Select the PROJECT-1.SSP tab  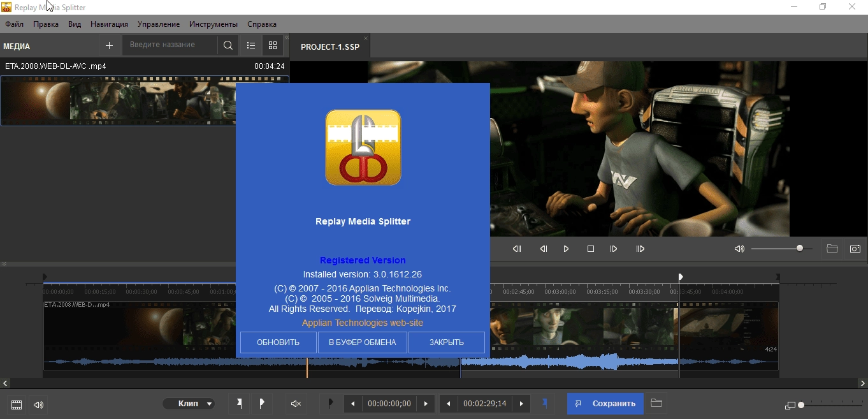point(330,47)
